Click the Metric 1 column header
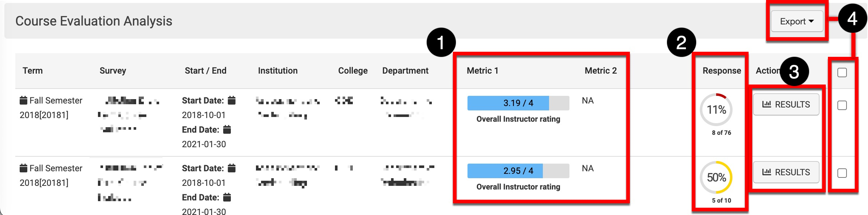 tap(482, 71)
